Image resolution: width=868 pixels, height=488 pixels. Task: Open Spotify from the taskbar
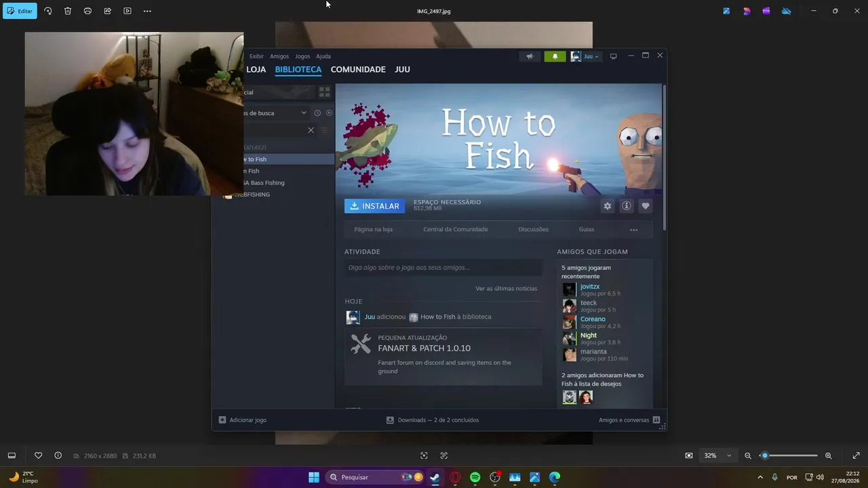coord(475,477)
